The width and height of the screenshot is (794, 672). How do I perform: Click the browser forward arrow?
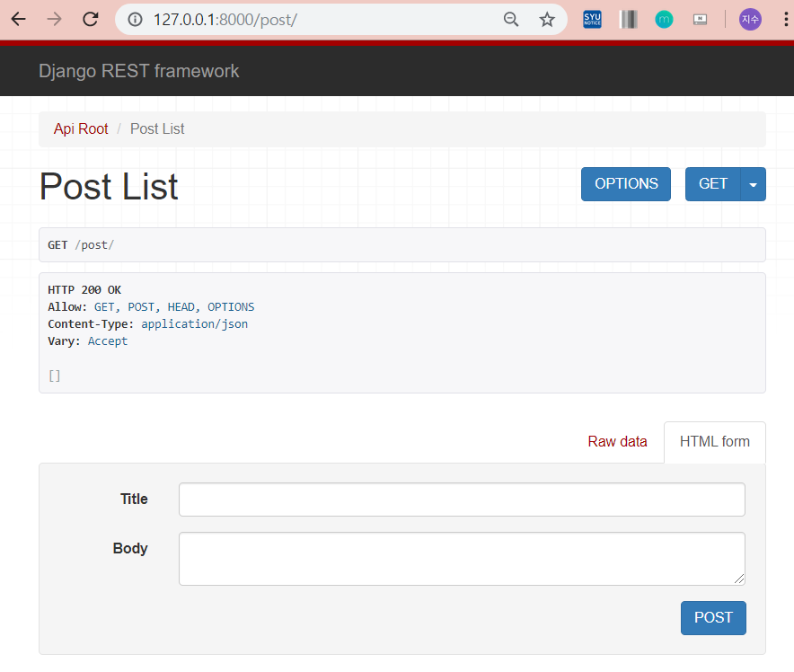coord(54,20)
